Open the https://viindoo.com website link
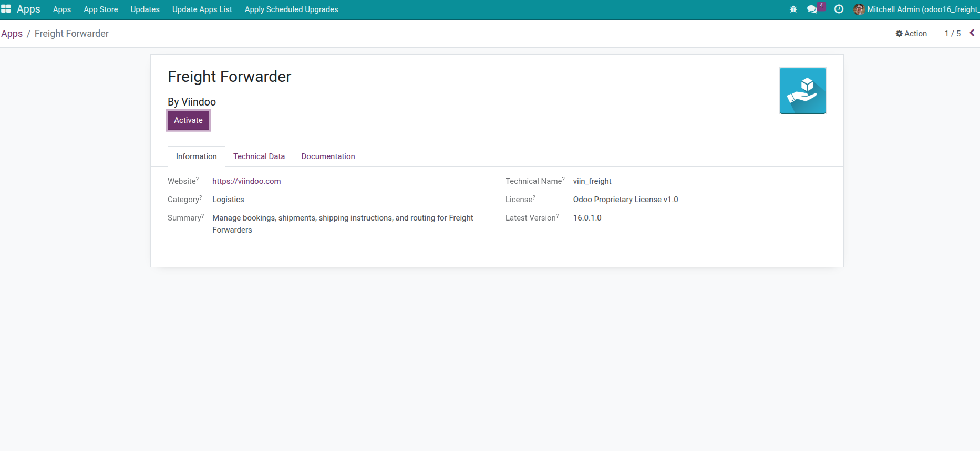 [246, 181]
